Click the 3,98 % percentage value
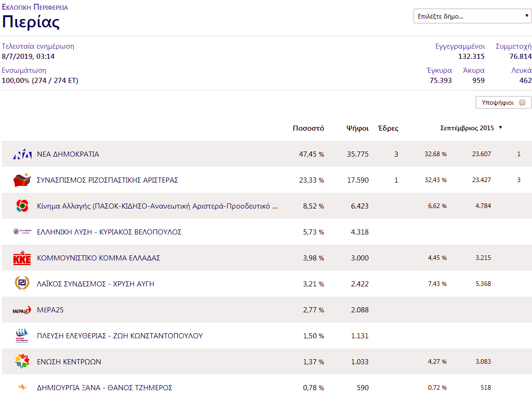 coord(313,258)
